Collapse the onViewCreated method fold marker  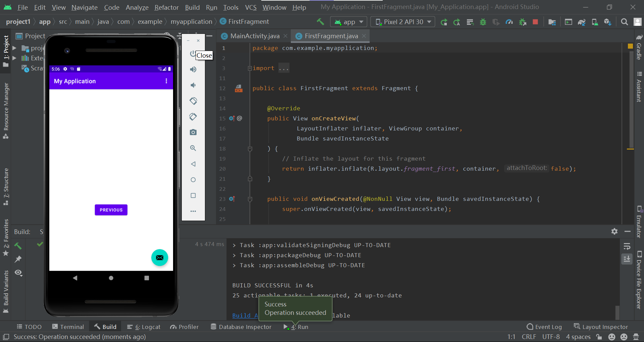[x=250, y=199]
